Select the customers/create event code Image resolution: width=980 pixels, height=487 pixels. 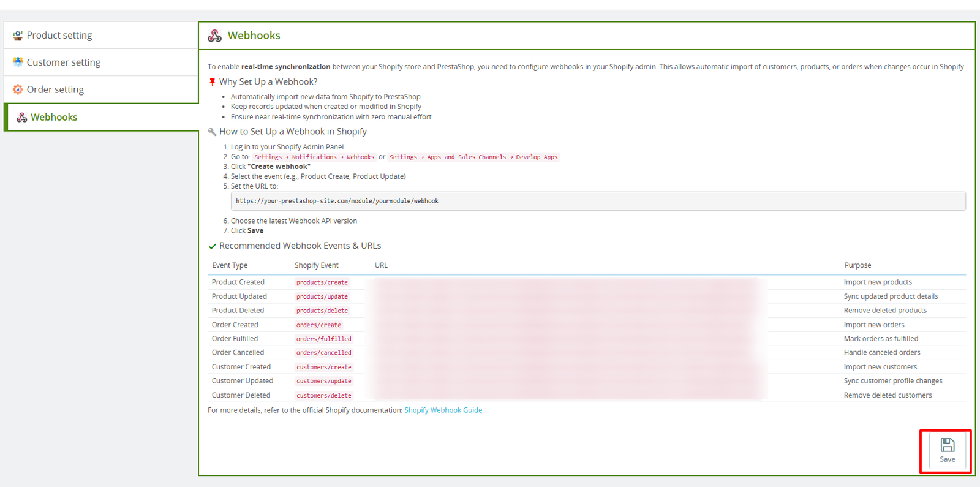[324, 367]
